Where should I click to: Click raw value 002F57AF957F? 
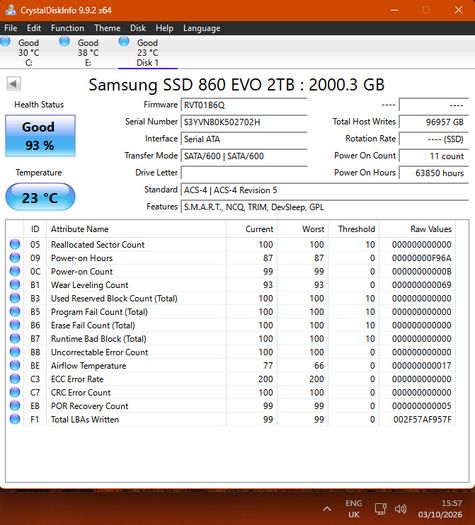pyautogui.click(x=422, y=419)
